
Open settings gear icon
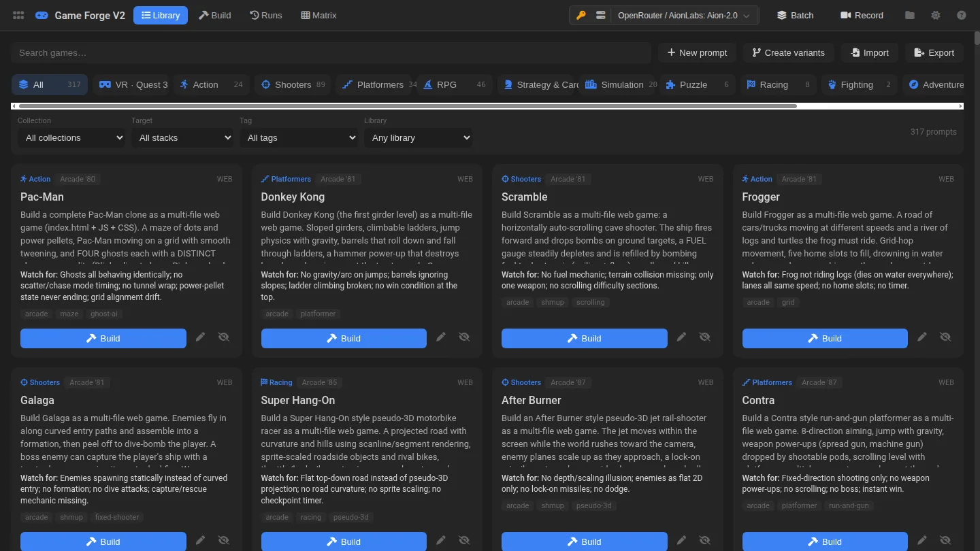[936, 15]
